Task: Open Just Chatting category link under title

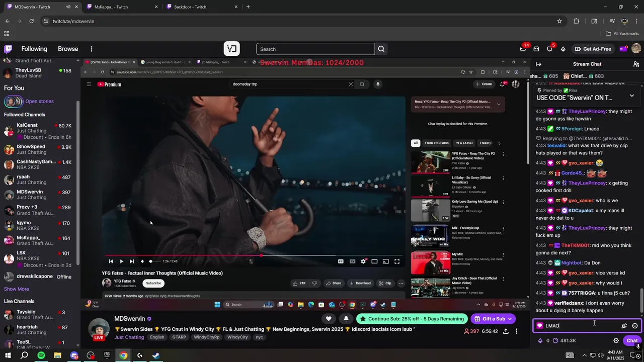Action: click(x=129, y=337)
